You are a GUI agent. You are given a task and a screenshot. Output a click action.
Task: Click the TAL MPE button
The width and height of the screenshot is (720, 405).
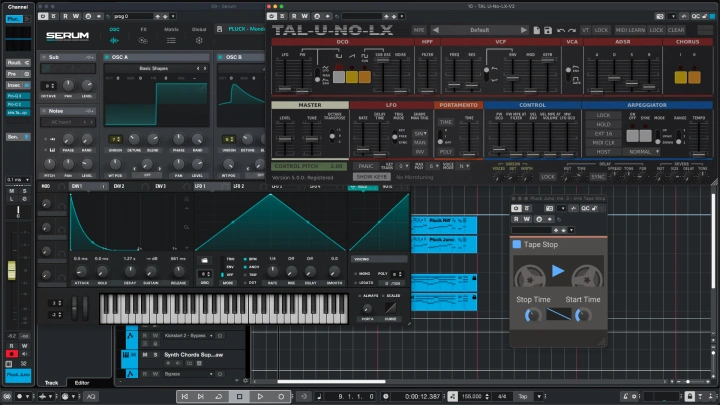pyautogui.click(x=419, y=30)
